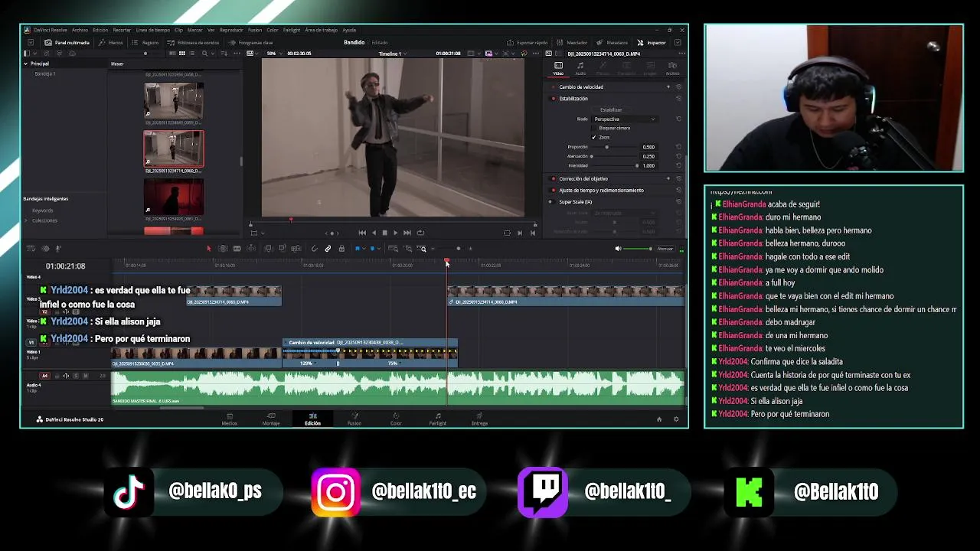Click the position lock padlock icon

pos(341,249)
